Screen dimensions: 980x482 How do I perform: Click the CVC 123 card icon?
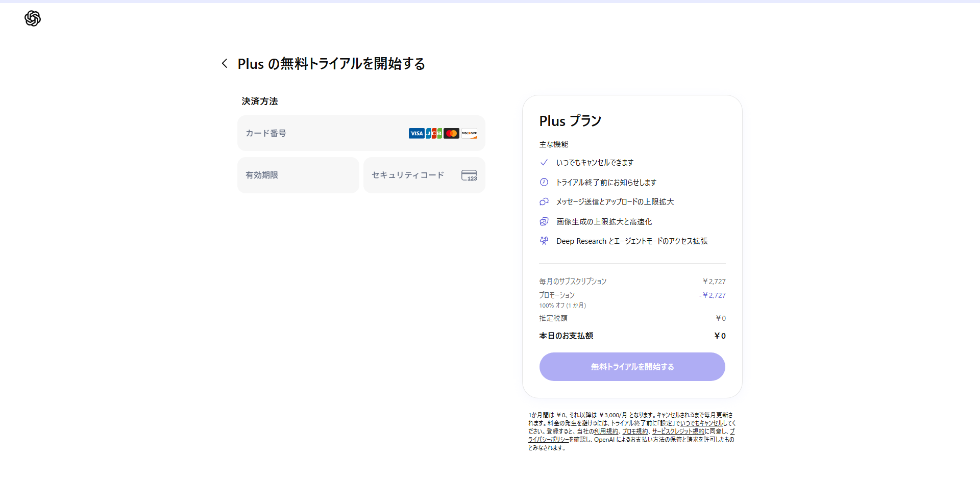click(469, 175)
